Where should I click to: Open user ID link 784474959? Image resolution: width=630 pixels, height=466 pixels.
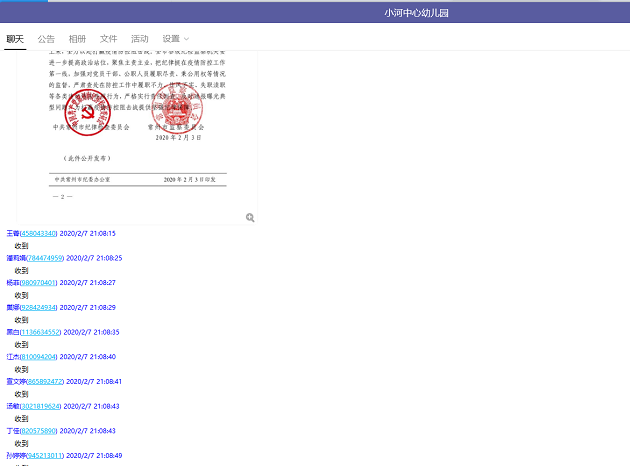[x=45, y=258]
